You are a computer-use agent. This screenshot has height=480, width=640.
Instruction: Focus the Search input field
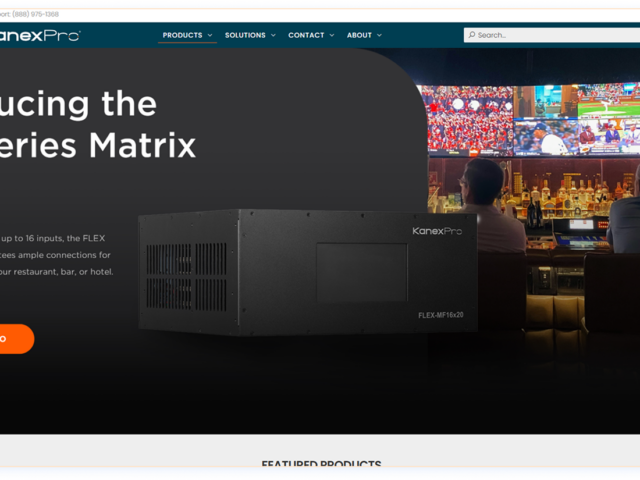[x=552, y=35]
